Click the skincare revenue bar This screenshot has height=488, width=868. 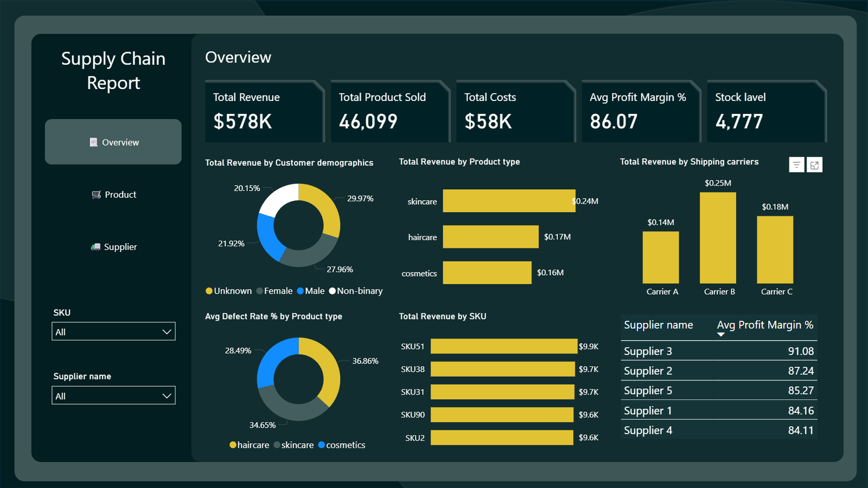pyautogui.click(x=508, y=201)
